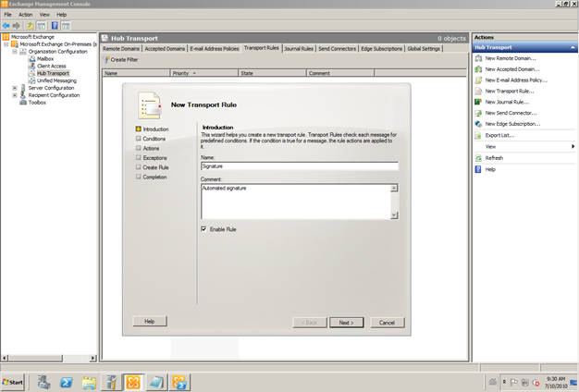Click the Forward arrow toolbar icon
Viewport: 579px width, 392px height.
[x=17, y=26]
